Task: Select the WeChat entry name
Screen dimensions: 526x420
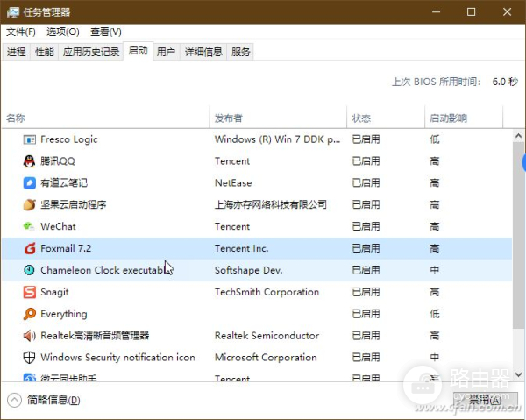Action: pos(59,226)
